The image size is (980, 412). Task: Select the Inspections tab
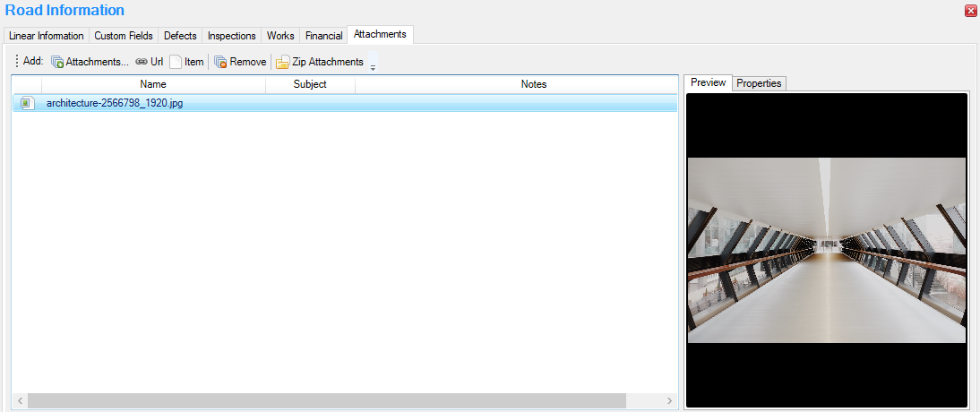point(231,36)
